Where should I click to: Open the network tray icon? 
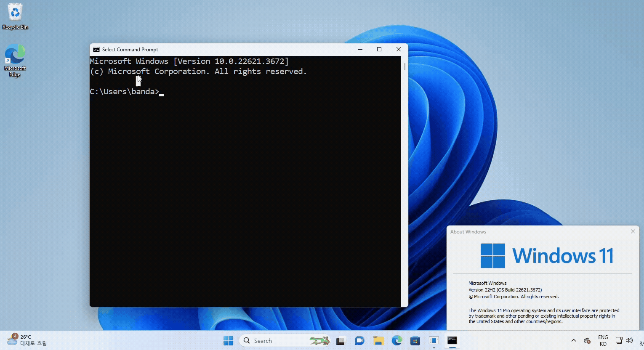click(x=619, y=340)
